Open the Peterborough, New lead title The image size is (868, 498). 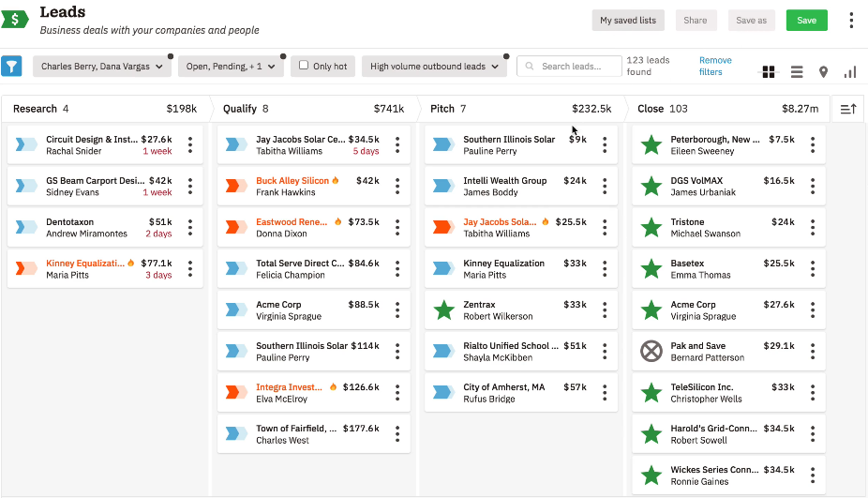tap(715, 140)
